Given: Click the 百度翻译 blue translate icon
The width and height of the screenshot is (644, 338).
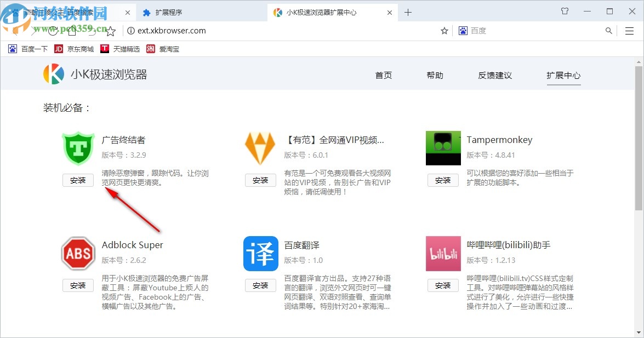Looking at the screenshot, I should pyautogui.click(x=260, y=254).
